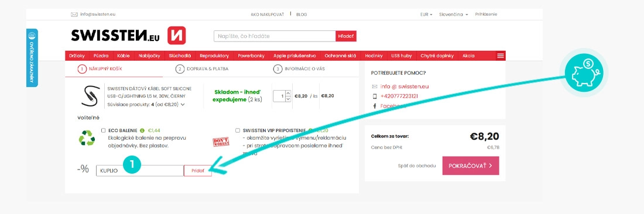Click the phone icon in the help panel

tap(375, 96)
